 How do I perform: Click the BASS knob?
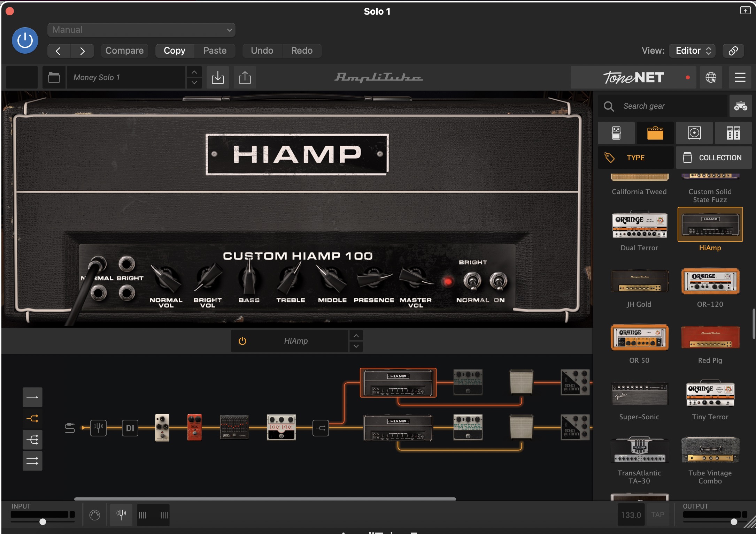pyautogui.click(x=249, y=279)
